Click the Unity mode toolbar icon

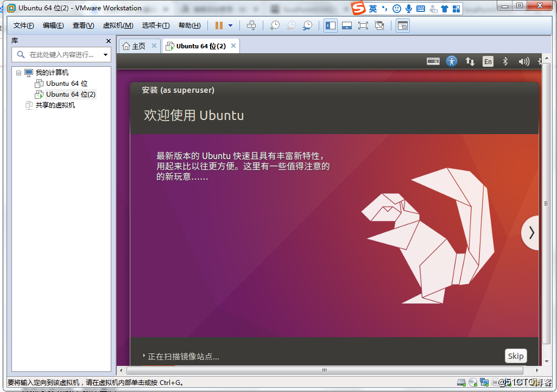click(x=379, y=26)
